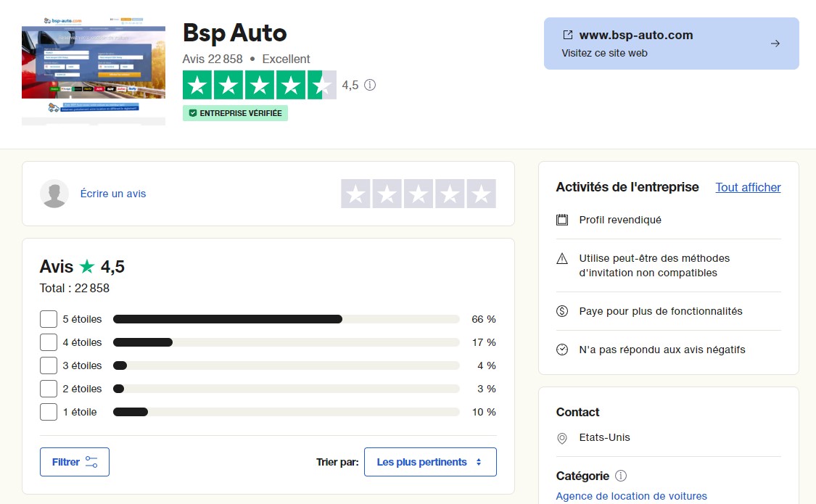Click the first green Trustpilot star in header
The height and width of the screenshot is (504, 816).
tap(197, 85)
